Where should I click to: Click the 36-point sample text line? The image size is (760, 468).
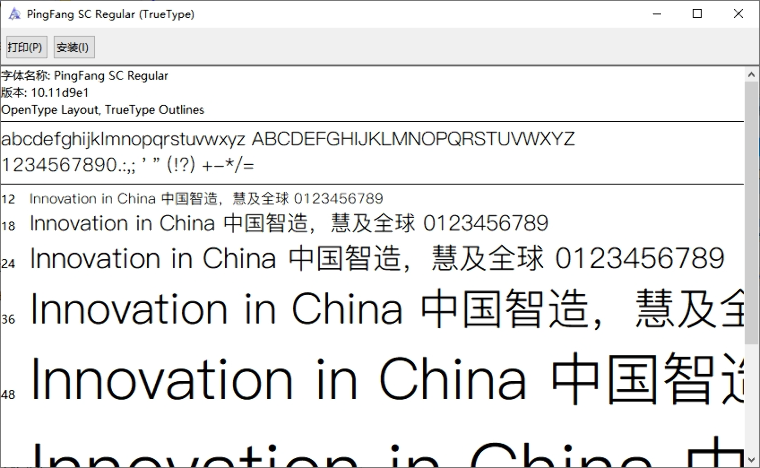pos(387,309)
